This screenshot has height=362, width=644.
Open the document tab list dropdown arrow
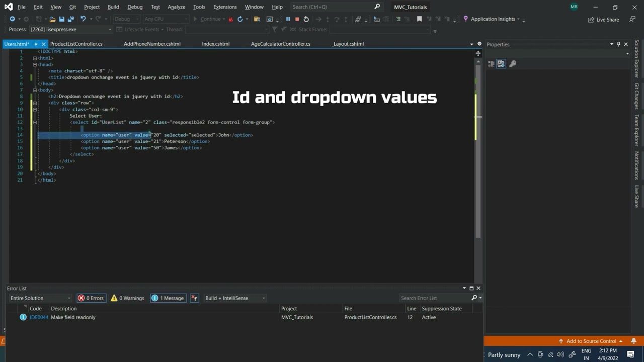pyautogui.click(x=471, y=44)
